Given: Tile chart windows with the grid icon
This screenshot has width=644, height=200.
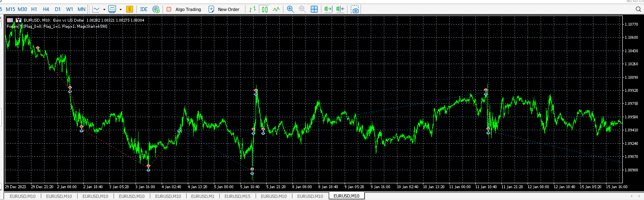Looking at the screenshot, I should tap(314, 9).
